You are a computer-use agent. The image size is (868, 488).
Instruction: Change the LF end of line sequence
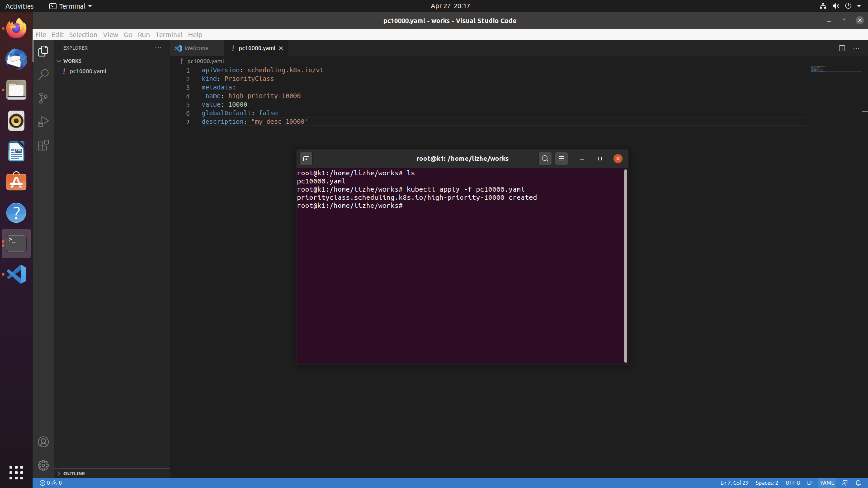(810, 483)
